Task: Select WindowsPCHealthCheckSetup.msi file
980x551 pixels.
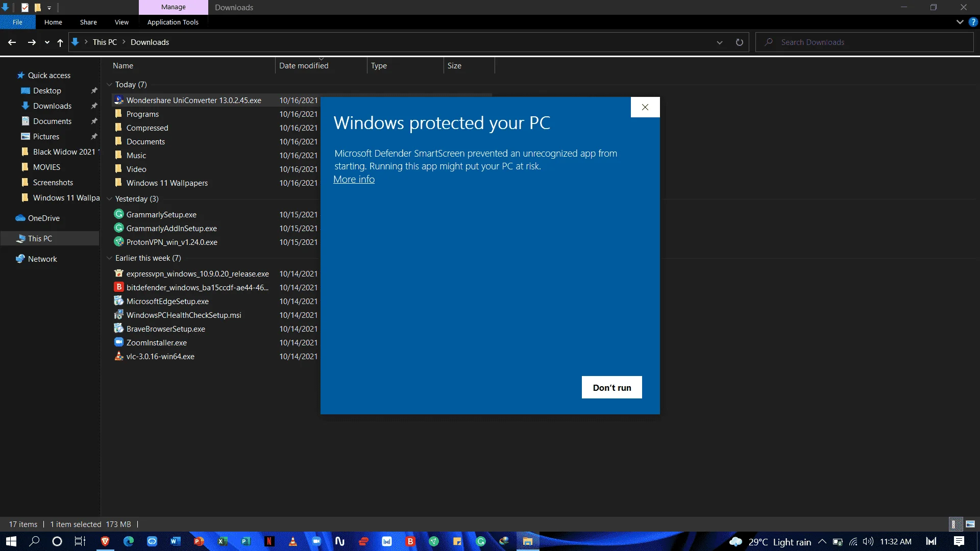Action: pyautogui.click(x=184, y=315)
